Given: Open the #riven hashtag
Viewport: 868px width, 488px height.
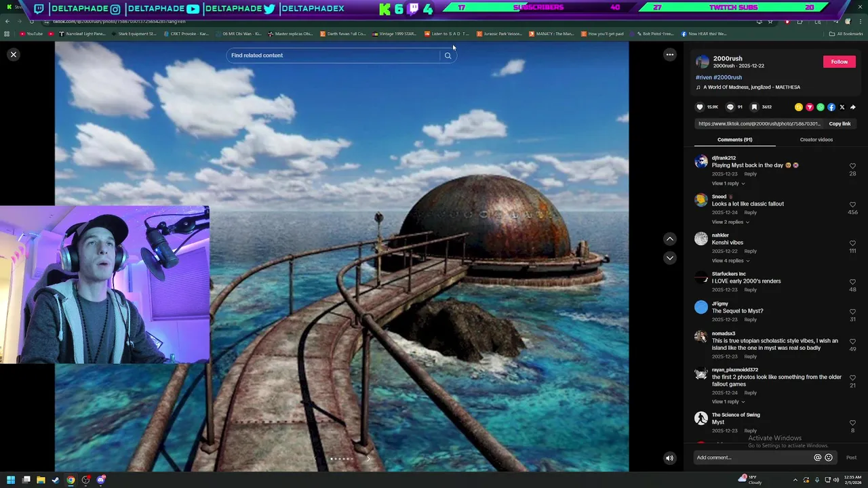Looking at the screenshot, I should (x=703, y=77).
